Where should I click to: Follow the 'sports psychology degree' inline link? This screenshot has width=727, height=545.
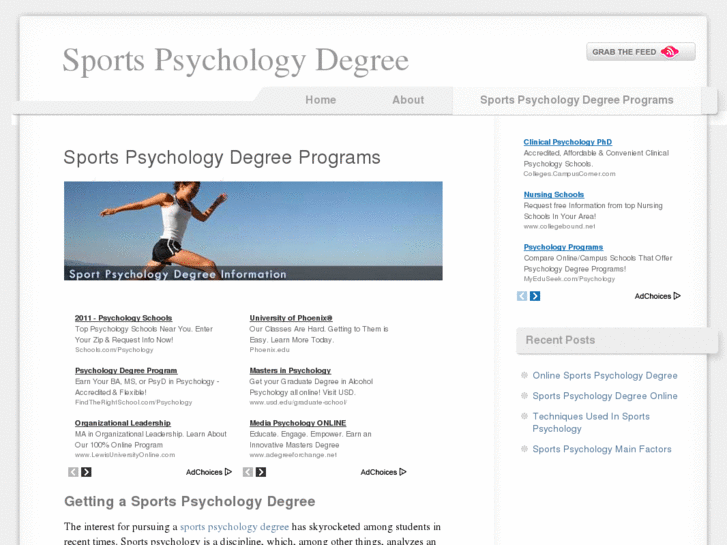[234, 527]
